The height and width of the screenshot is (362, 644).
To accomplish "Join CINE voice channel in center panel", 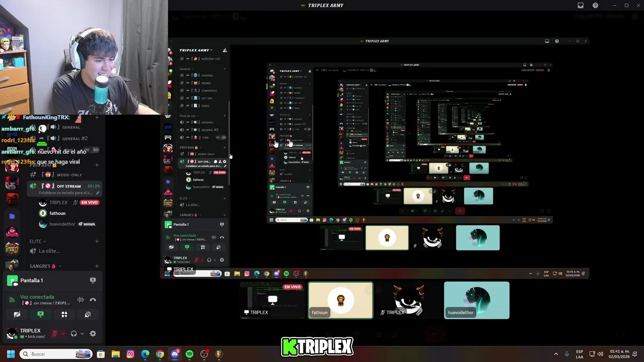I will [203, 137].
